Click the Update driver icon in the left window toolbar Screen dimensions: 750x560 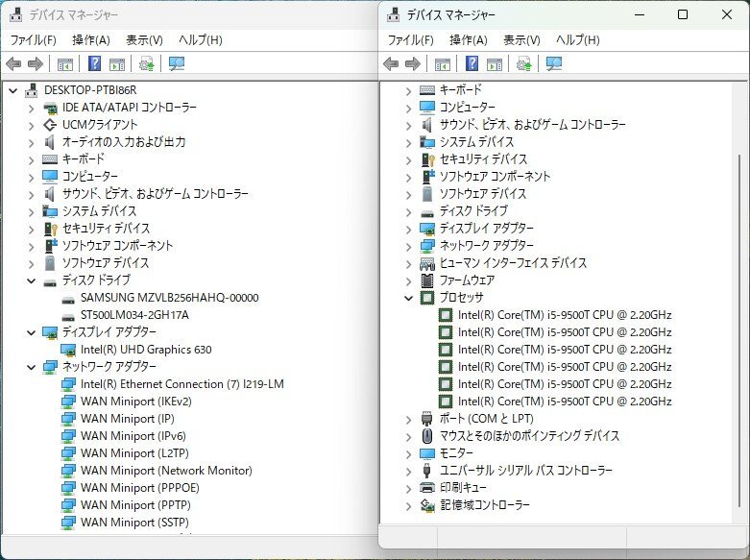point(146,64)
